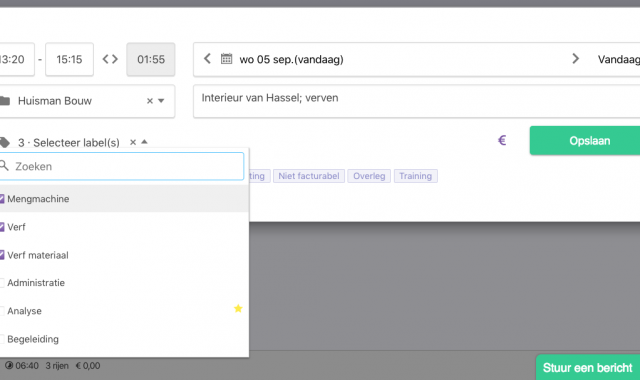Select the Niet facturabel quick label
The image size is (640, 380).
[309, 176]
